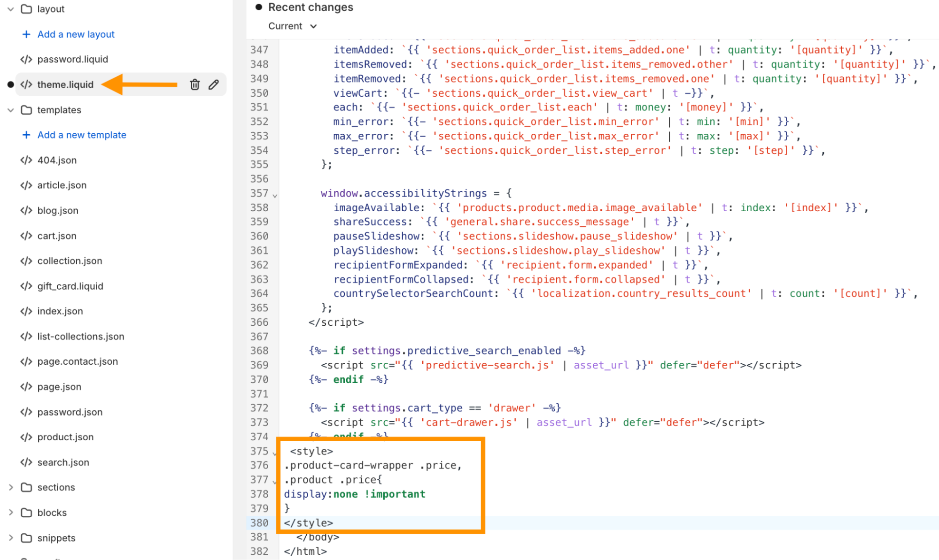Image resolution: width=939 pixels, height=560 pixels.
Task: Click the folder icon next to templates
Action: point(26,110)
